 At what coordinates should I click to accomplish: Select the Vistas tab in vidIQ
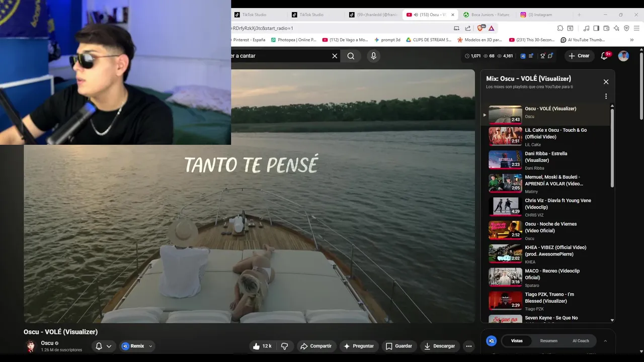[517, 341]
